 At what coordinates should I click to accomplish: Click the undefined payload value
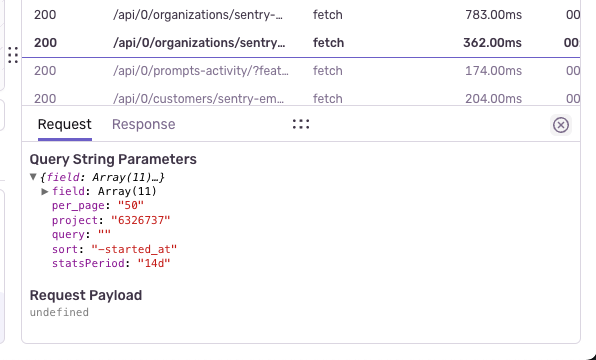pyautogui.click(x=59, y=312)
